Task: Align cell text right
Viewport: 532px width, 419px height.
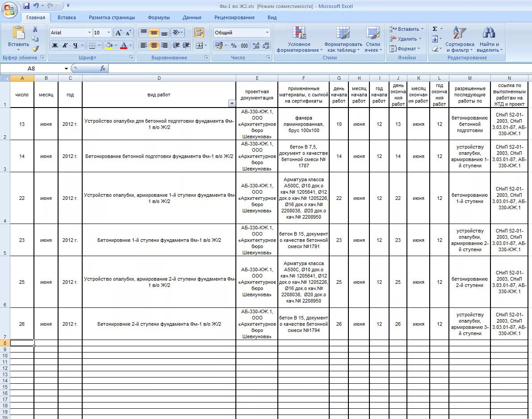Action: tap(164, 45)
